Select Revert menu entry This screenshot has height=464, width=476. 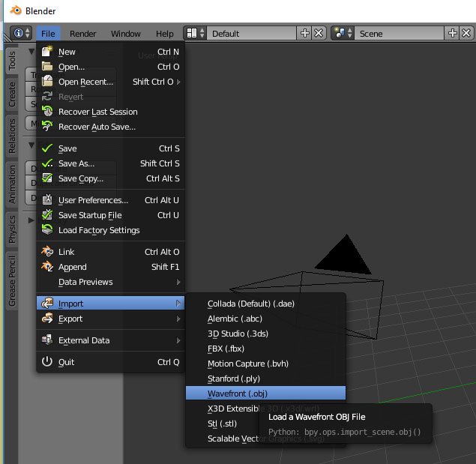click(x=110, y=97)
